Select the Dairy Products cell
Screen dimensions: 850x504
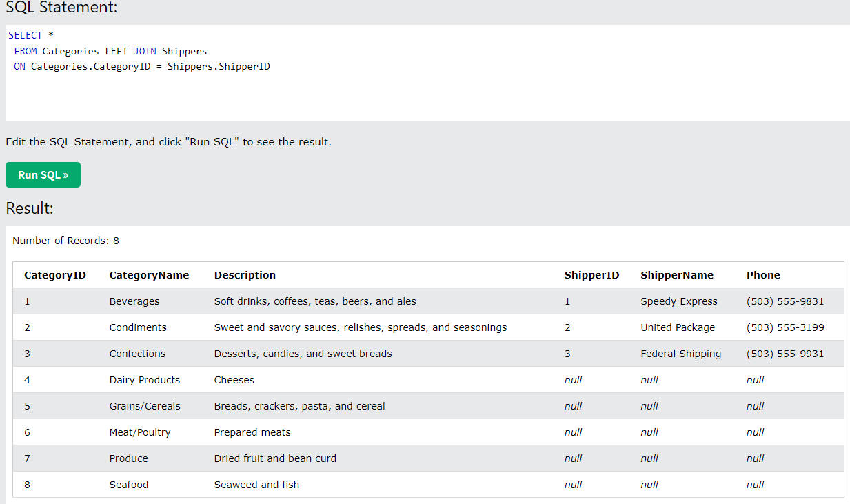(x=145, y=380)
